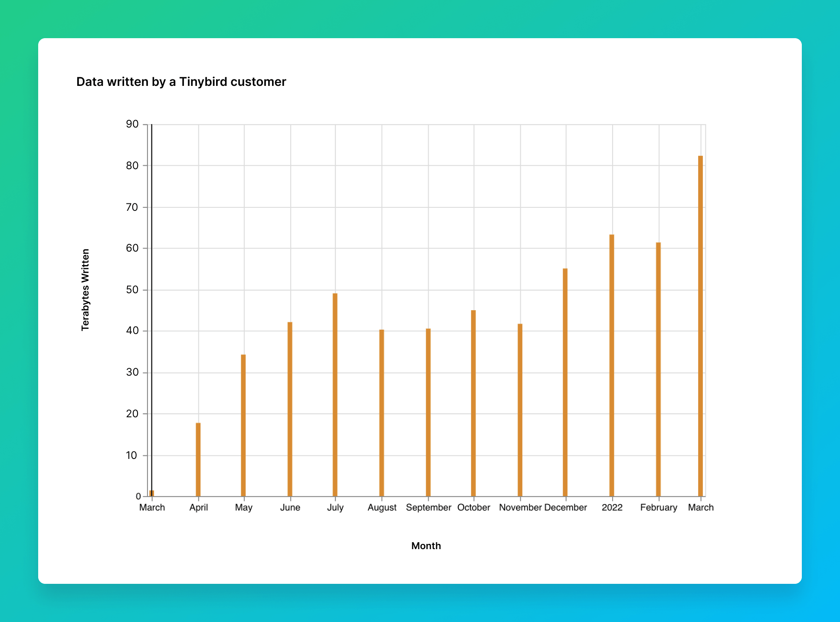
Task: Click the tiny first March bar
Action: point(151,494)
